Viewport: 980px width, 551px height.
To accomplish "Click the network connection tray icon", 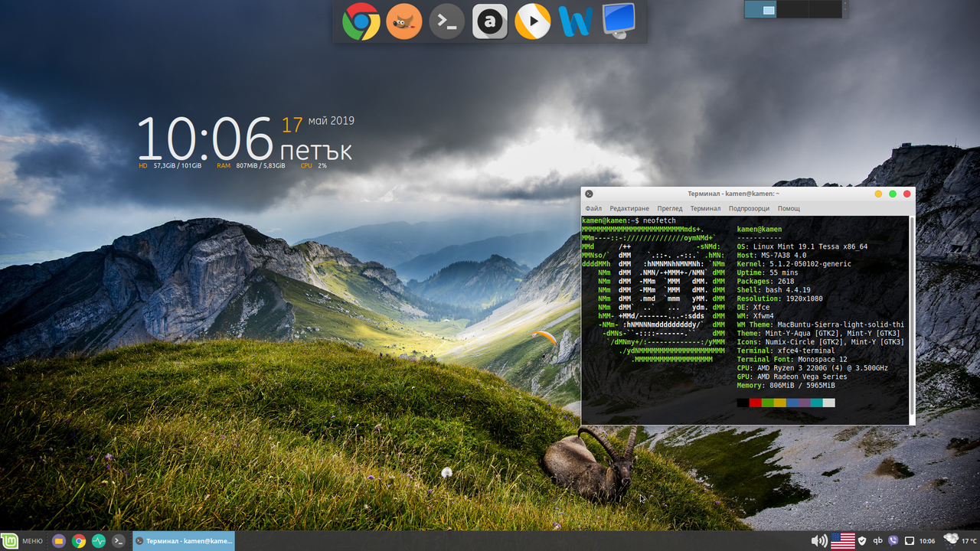I will (x=910, y=541).
